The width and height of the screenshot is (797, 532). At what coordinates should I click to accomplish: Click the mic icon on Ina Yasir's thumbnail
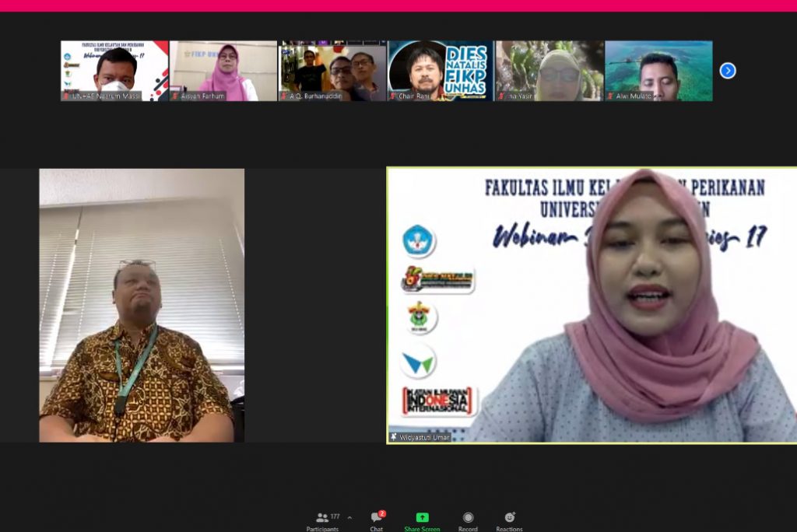click(501, 95)
